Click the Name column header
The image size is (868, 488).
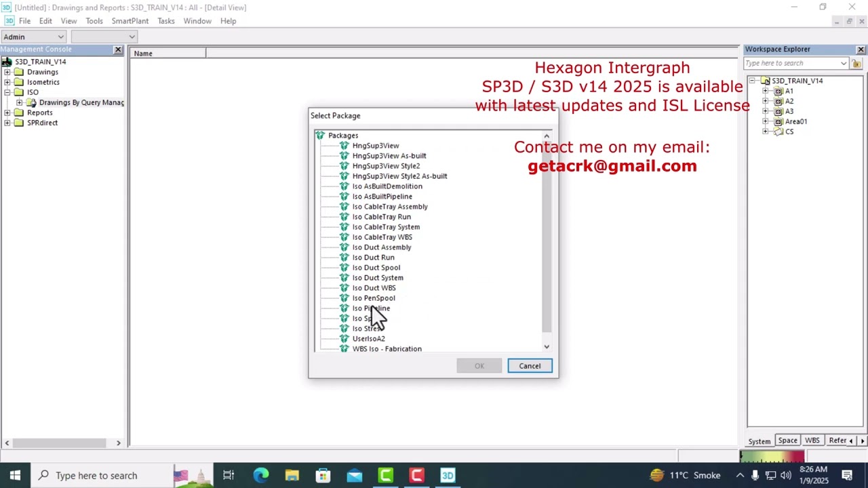click(169, 54)
